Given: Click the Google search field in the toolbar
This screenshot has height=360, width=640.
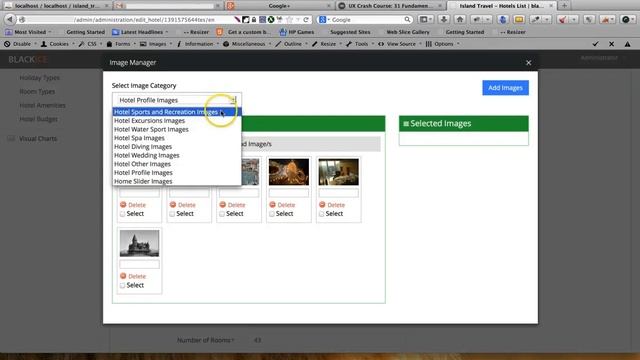Looking at the screenshot, I should tap(365, 20).
